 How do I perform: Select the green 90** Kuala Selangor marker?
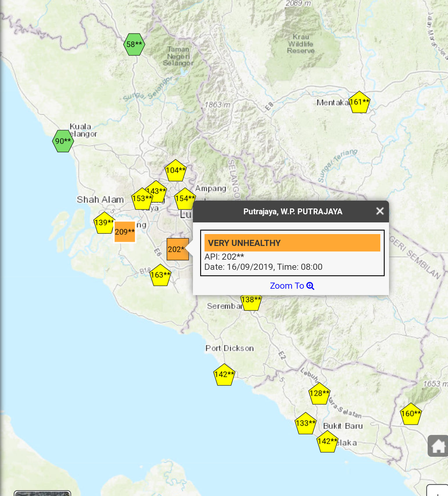click(x=63, y=141)
